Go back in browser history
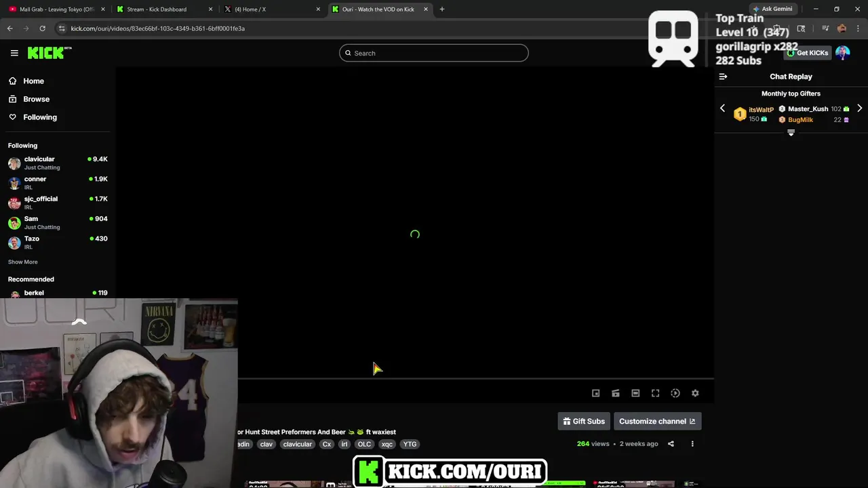 [x=9, y=28]
